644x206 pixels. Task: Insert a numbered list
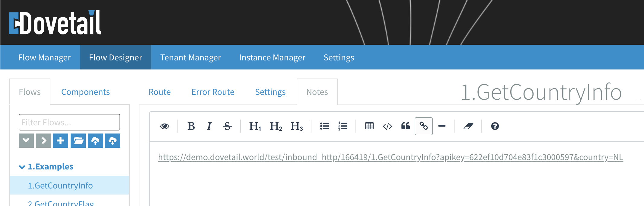(343, 126)
